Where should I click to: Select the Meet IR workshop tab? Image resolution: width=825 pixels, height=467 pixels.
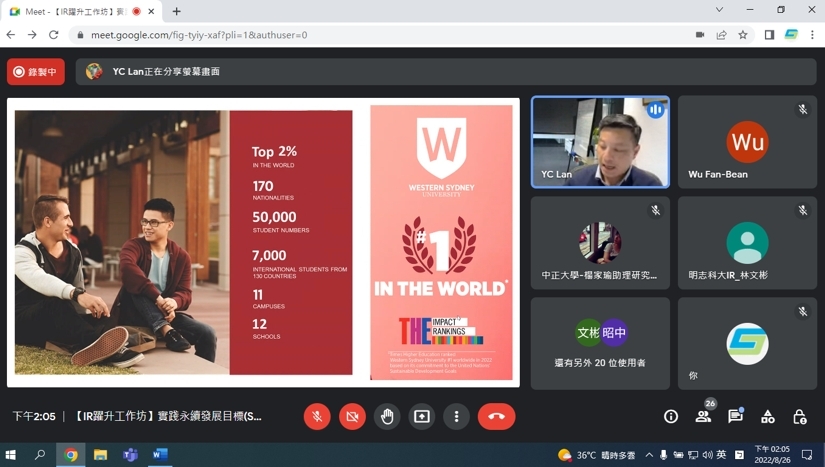pyautogui.click(x=81, y=11)
